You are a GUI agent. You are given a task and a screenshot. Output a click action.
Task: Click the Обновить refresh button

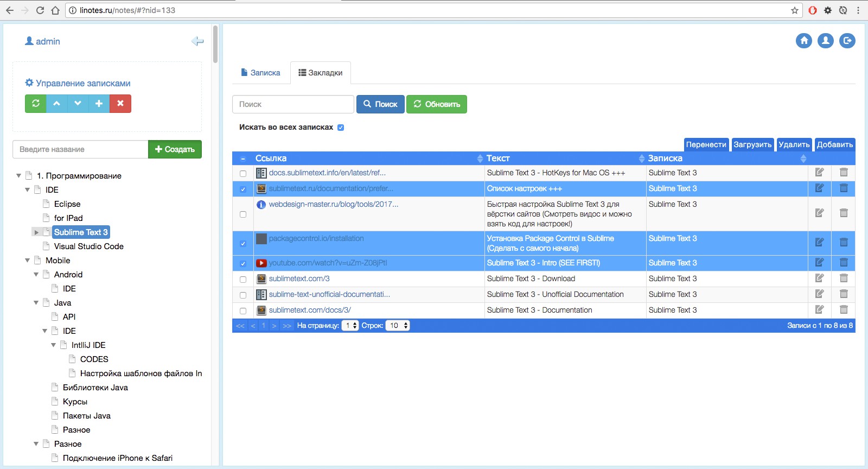tap(437, 104)
